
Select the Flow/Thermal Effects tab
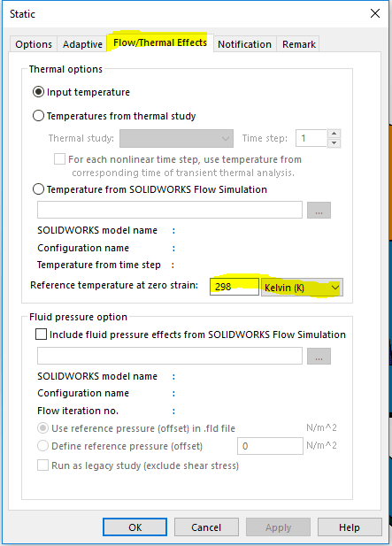pyautogui.click(x=160, y=42)
